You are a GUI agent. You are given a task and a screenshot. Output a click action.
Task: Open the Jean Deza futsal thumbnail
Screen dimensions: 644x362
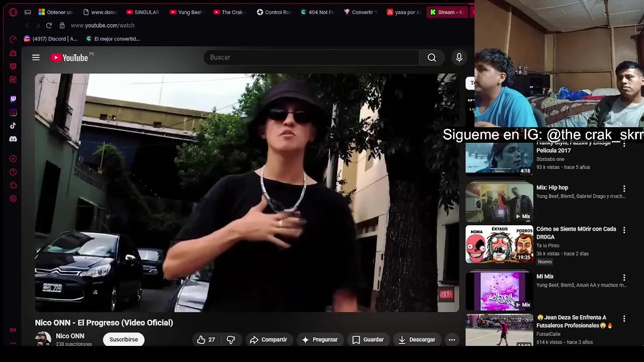[x=499, y=330]
